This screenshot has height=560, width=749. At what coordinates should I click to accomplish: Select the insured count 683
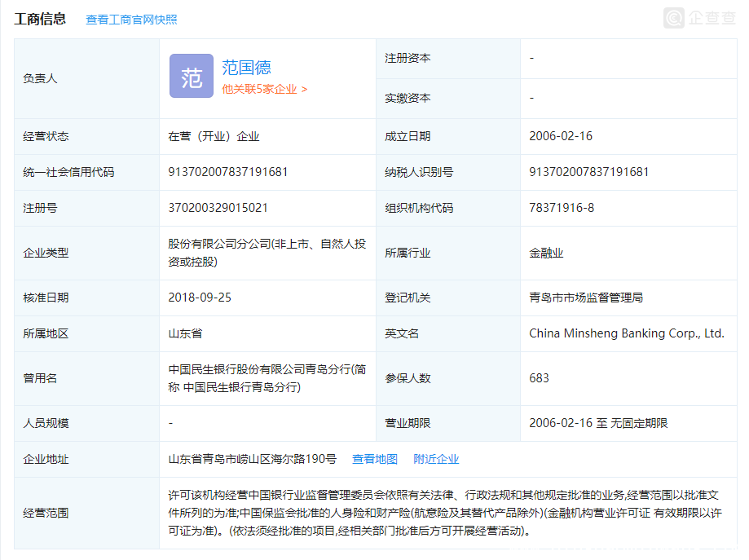tap(540, 378)
